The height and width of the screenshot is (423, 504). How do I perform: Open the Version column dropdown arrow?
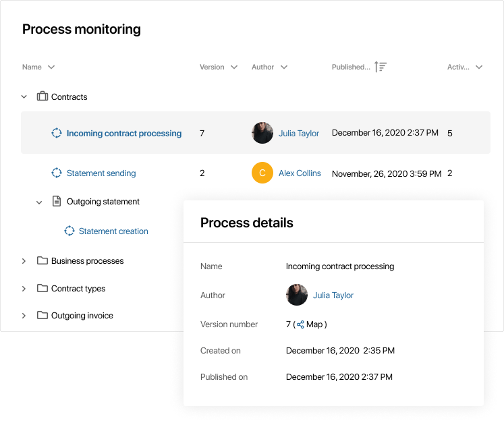click(x=234, y=67)
